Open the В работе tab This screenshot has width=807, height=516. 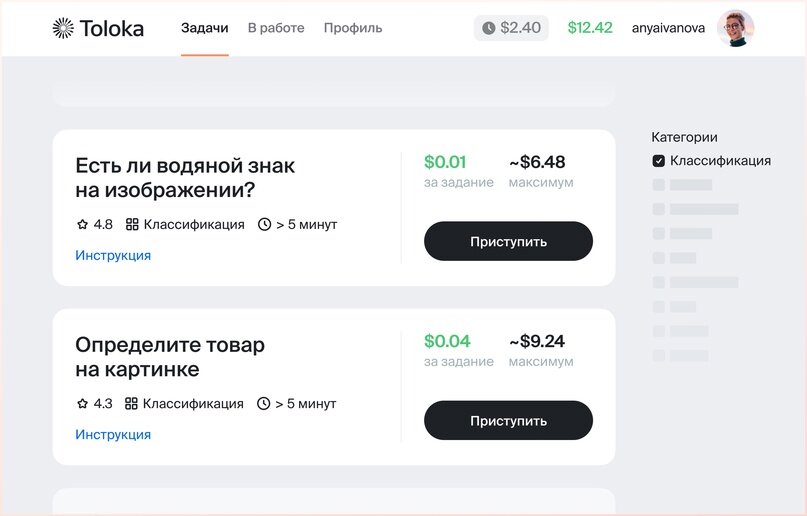[276, 28]
